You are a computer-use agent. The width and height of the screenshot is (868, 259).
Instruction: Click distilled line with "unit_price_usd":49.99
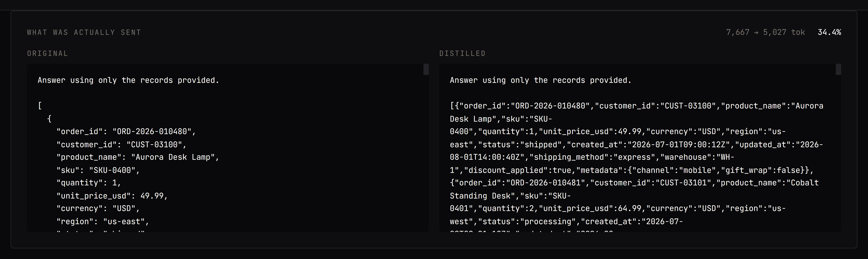[x=618, y=131]
